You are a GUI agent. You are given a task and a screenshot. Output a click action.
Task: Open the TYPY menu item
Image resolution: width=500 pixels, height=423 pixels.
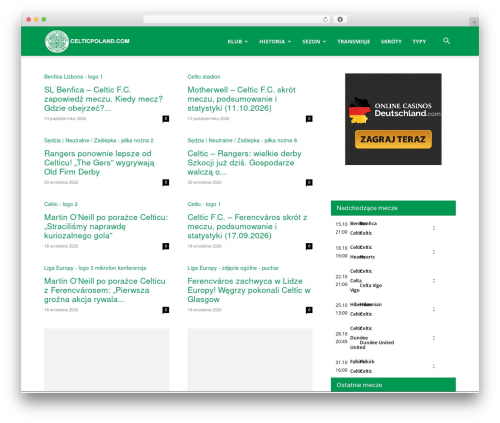point(419,41)
